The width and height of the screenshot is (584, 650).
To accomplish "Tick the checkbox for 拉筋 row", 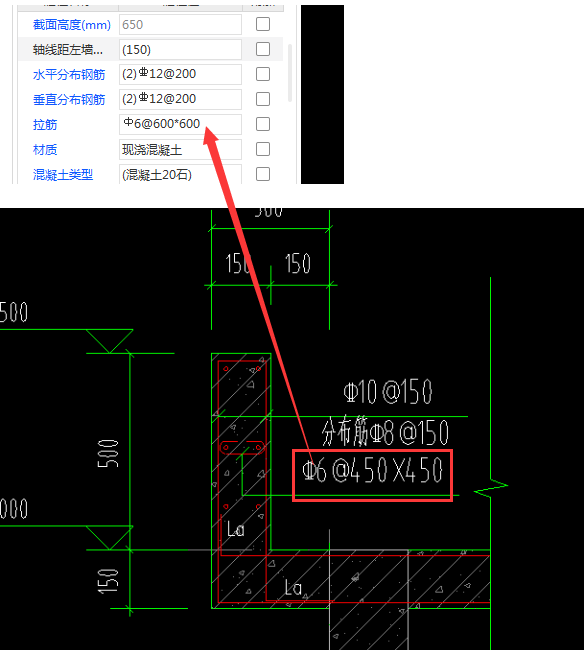I will pos(263,124).
